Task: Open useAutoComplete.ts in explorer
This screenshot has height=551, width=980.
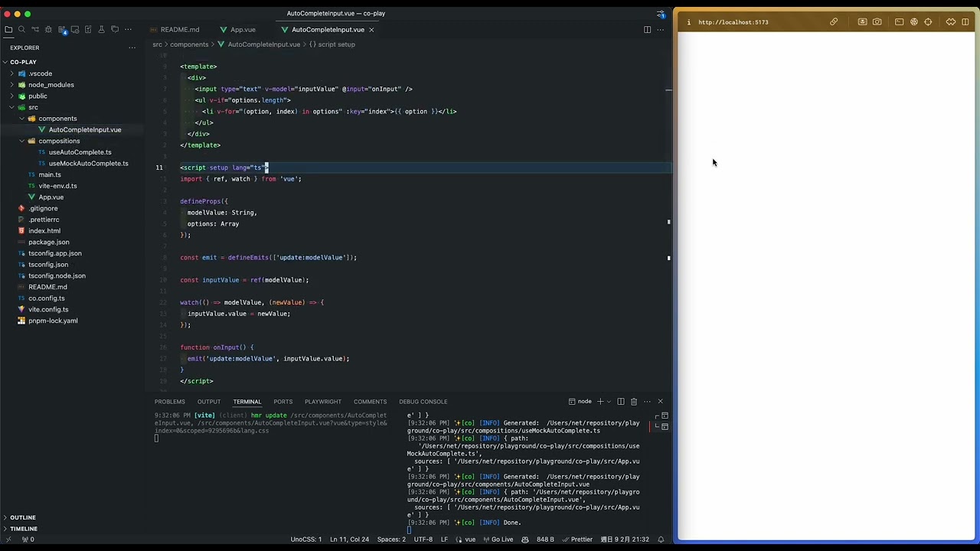Action: [x=80, y=152]
